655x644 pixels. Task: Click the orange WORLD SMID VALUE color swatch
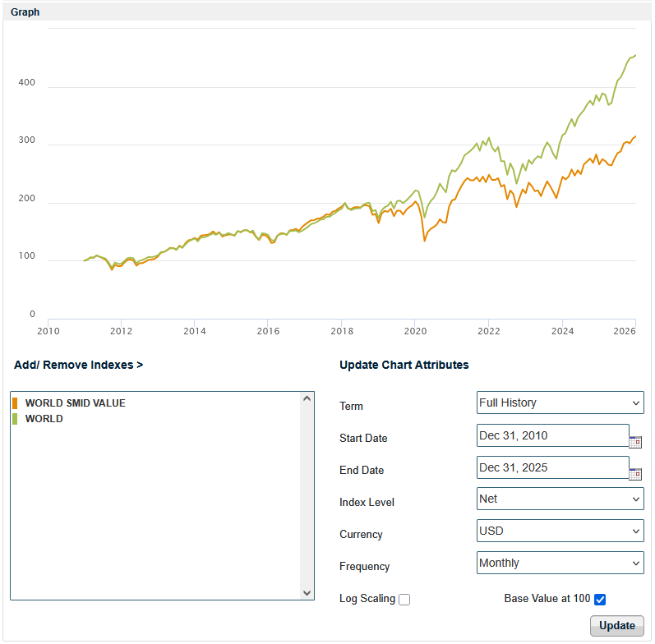tap(15, 403)
